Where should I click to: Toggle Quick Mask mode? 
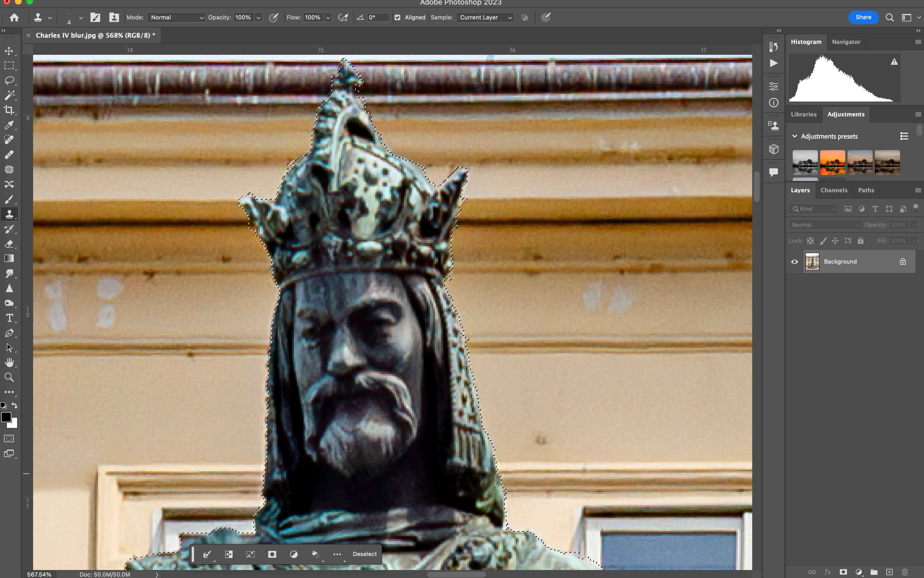tap(9, 438)
